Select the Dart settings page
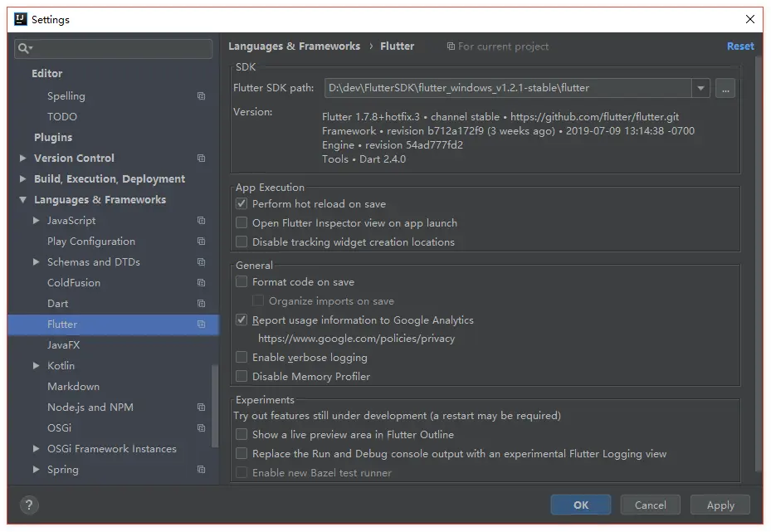This screenshot has width=771, height=532. tap(57, 304)
